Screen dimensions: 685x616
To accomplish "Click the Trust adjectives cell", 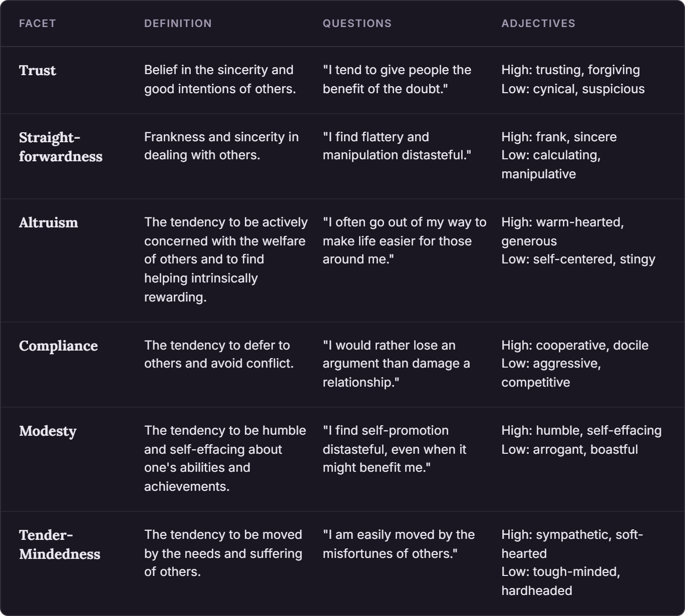I will click(573, 80).
